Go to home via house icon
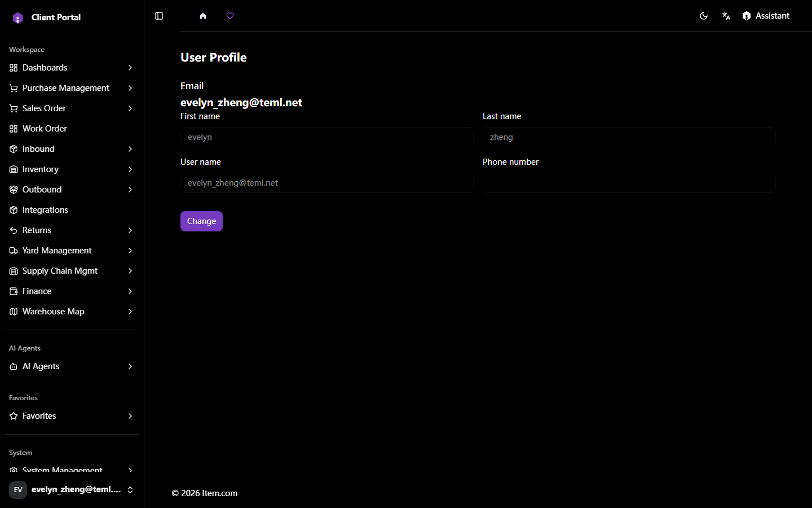The height and width of the screenshot is (508, 812). click(203, 16)
